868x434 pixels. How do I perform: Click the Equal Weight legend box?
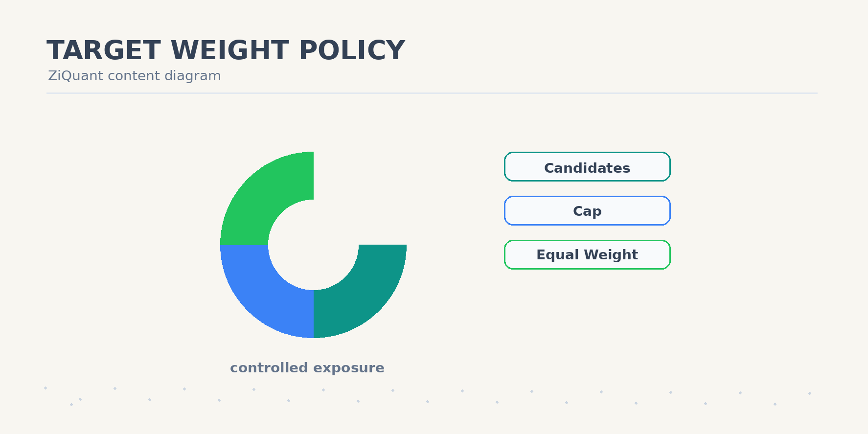click(x=587, y=255)
